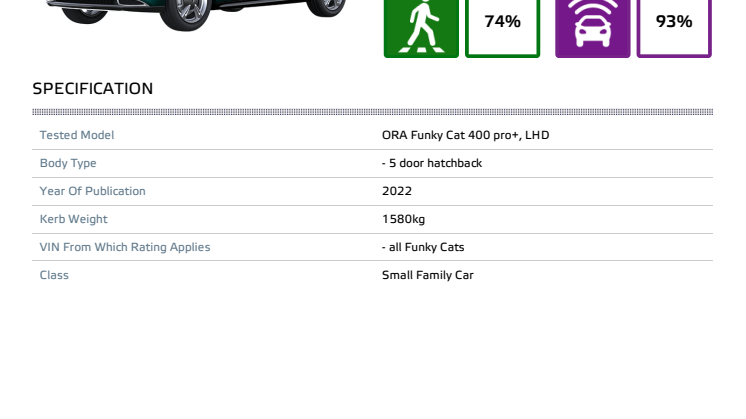Select the 93% safety assist score box
This screenshot has width=746, height=419.
(674, 28)
